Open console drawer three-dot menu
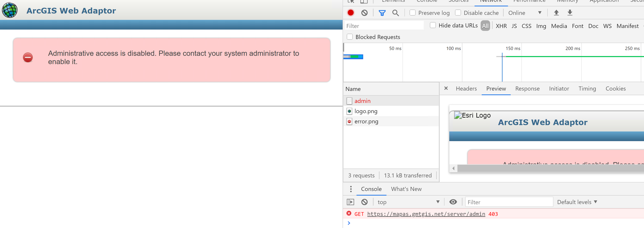Viewport: 644px width, 228px height. (351, 189)
